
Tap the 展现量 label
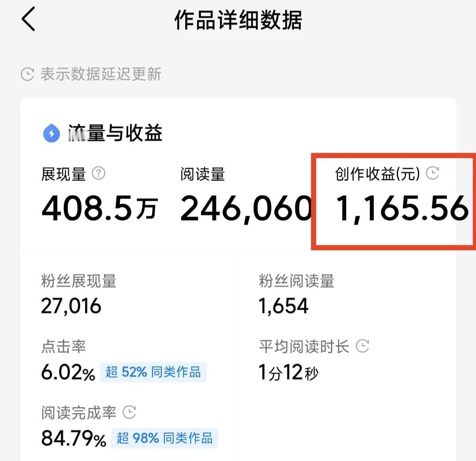click(64, 174)
